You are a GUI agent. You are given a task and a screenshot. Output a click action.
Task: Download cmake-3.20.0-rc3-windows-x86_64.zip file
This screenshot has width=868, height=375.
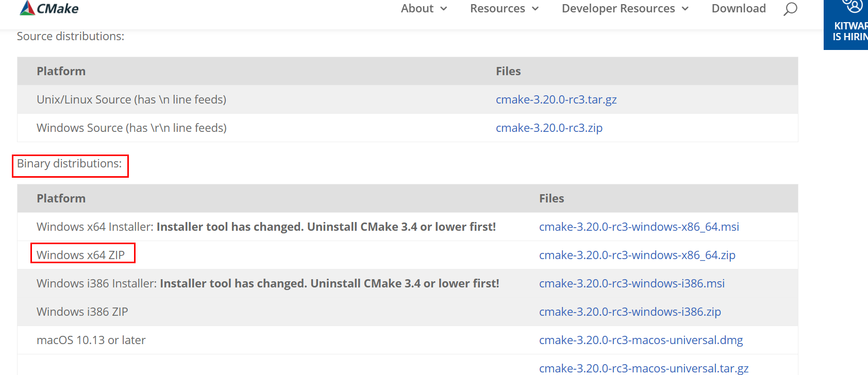point(637,255)
